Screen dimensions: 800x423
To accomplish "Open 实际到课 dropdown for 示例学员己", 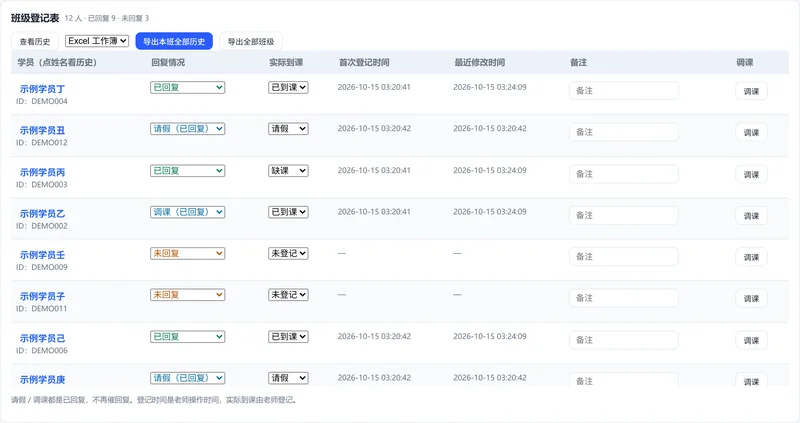I will pyautogui.click(x=288, y=336).
